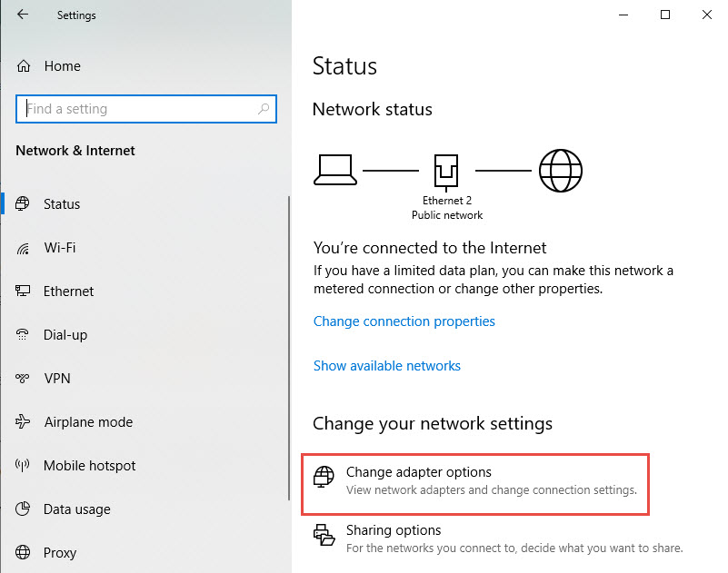Click the Internet globe diagram icon
The height and width of the screenshot is (573, 728).
coord(561,170)
